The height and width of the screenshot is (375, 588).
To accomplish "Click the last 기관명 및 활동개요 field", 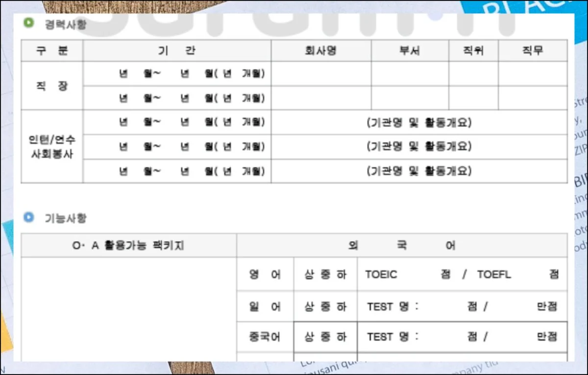I will [419, 171].
